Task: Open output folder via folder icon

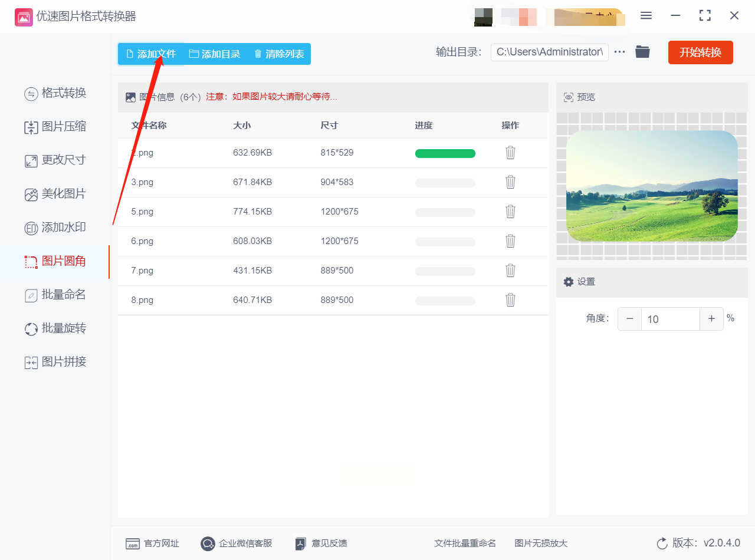Action: pyautogui.click(x=642, y=52)
